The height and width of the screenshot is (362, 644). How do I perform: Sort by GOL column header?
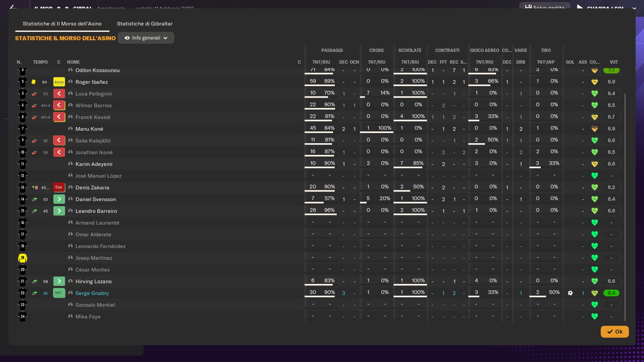[x=570, y=62]
